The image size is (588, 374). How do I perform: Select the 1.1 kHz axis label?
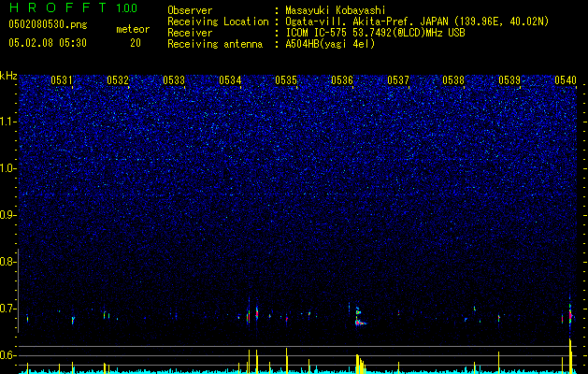coord(7,122)
